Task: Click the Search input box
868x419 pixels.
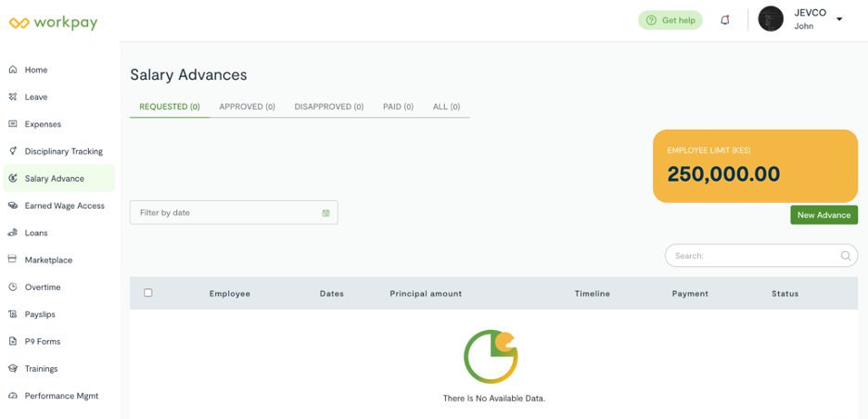Action: 761,256
